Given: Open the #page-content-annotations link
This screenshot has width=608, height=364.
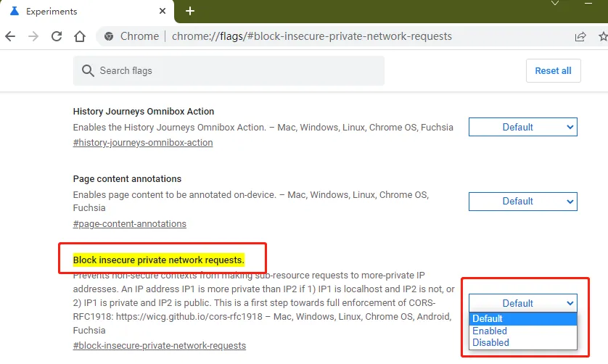Looking at the screenshot, I should (130, 224).
